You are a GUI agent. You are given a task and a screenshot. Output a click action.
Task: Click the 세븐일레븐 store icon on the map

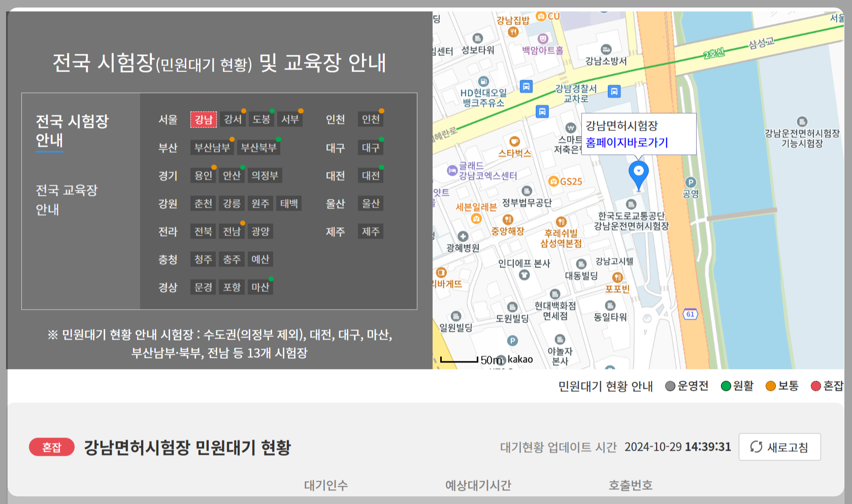pyautogui.click(x=476, y=218)
